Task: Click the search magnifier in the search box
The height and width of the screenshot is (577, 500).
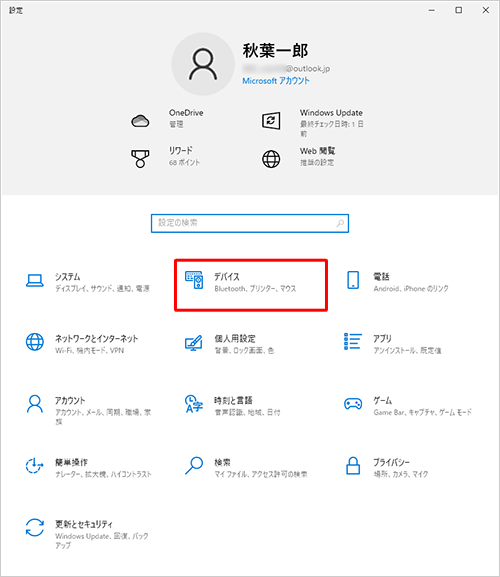Action: click(340, 223)
